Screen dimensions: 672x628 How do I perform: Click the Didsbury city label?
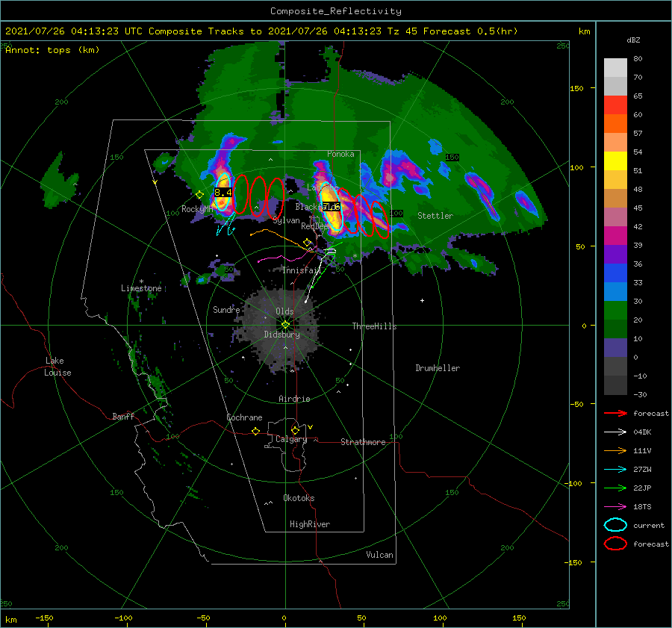(281, 335)
